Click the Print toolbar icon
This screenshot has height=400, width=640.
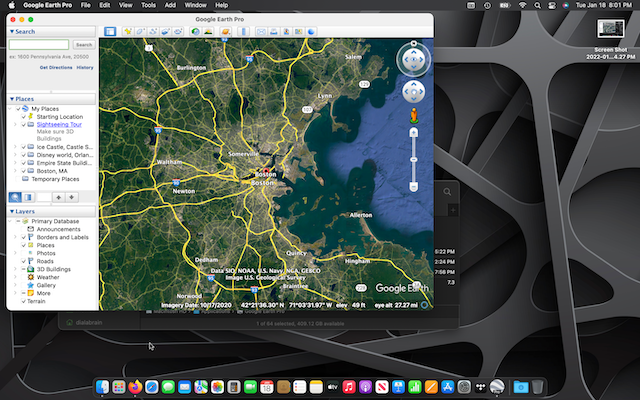(x=273, y=32)
